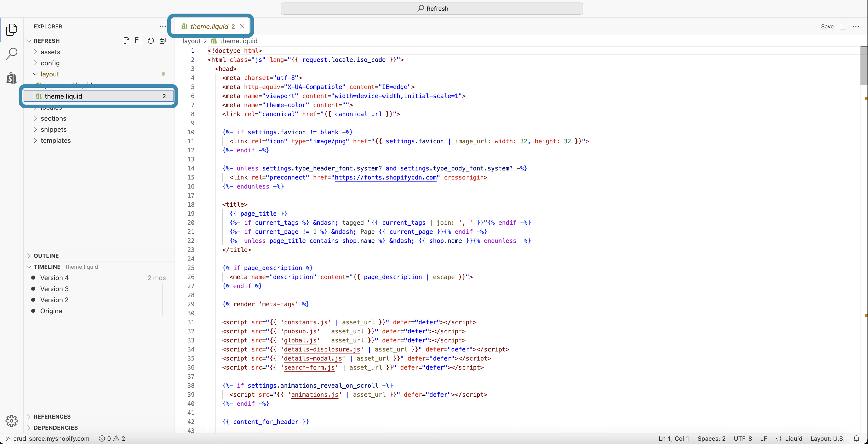Click Layout: U.S. keyboard status item
This screenshot has width=868, height=444.
[x=827, y=439]
